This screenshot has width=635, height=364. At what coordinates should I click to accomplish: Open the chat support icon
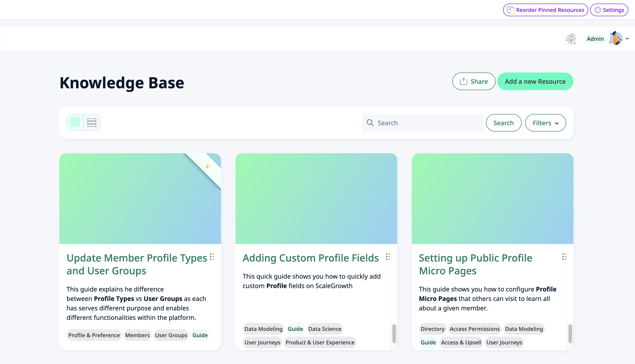pyautogui.click(x=571, y=39)
